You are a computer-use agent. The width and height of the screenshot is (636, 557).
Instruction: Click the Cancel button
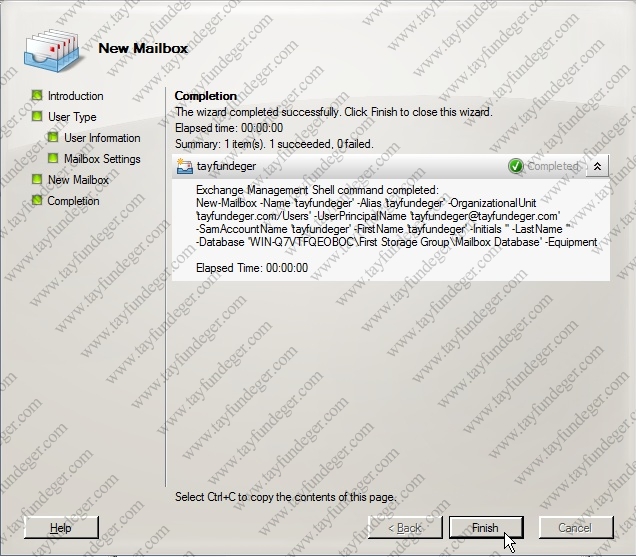pyautogui.click(x=576, y=527)
